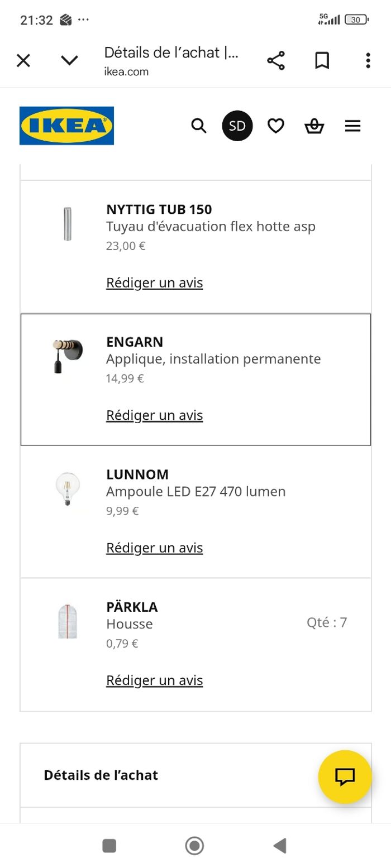Go to IKEA home via logo

(66, 126)
